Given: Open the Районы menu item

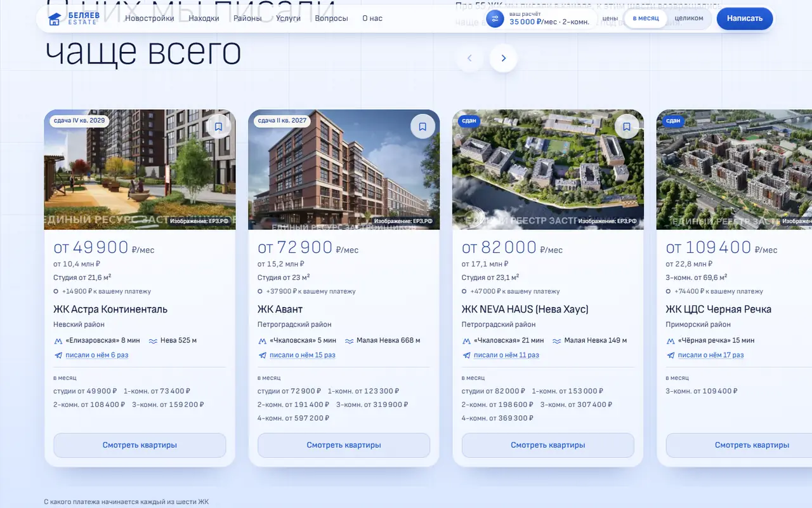Looking at the screenshot, I should point(247,18).
